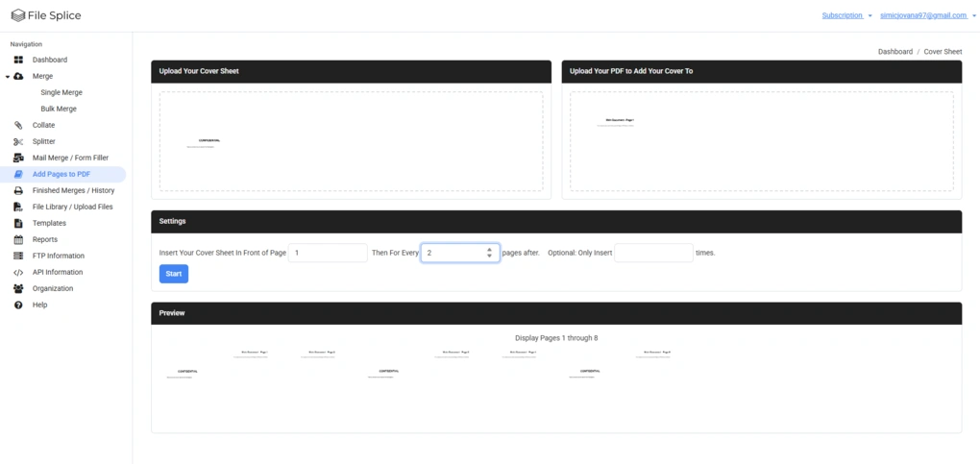The width and height of the screenshot is (980, 464).
Task: Open Mail Merge / Form Filler
Action: (71, 159)
